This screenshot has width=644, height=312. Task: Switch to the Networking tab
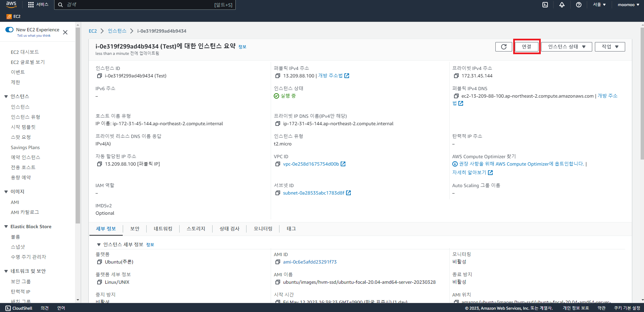point(163,229)
